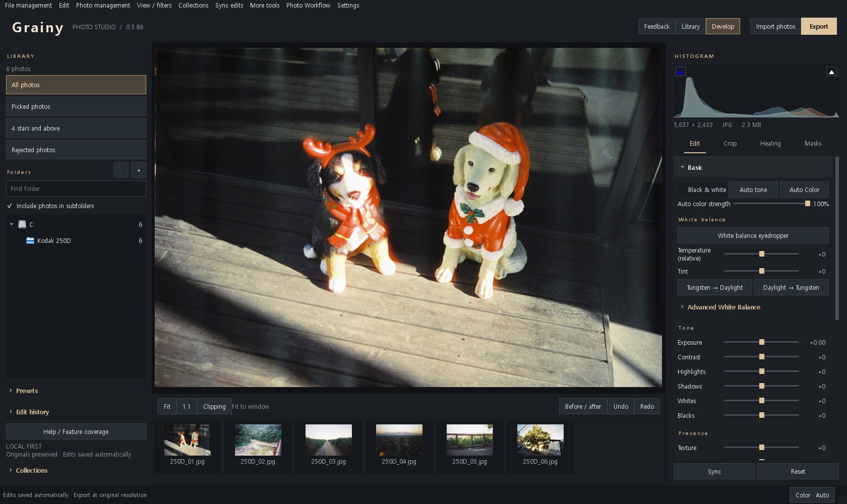Open the Sync edits menu
Viewport: 847px width, 504px height.
coord(229,5)
